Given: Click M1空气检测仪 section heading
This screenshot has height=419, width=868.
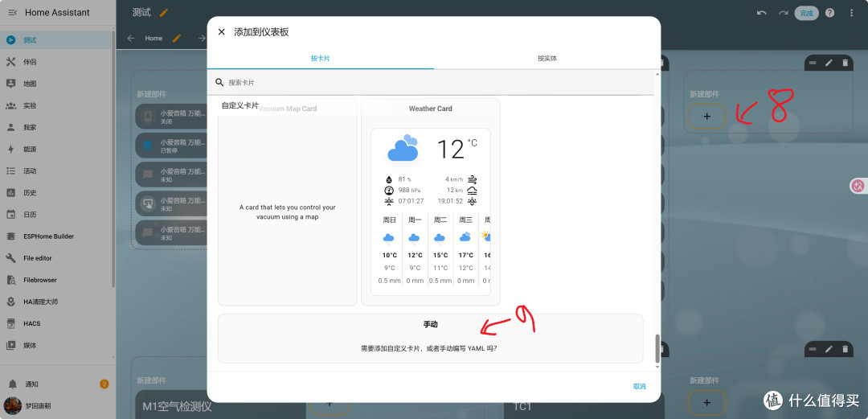Looking at the screenshot, I should pyautogui.click(x=178, y=407).
